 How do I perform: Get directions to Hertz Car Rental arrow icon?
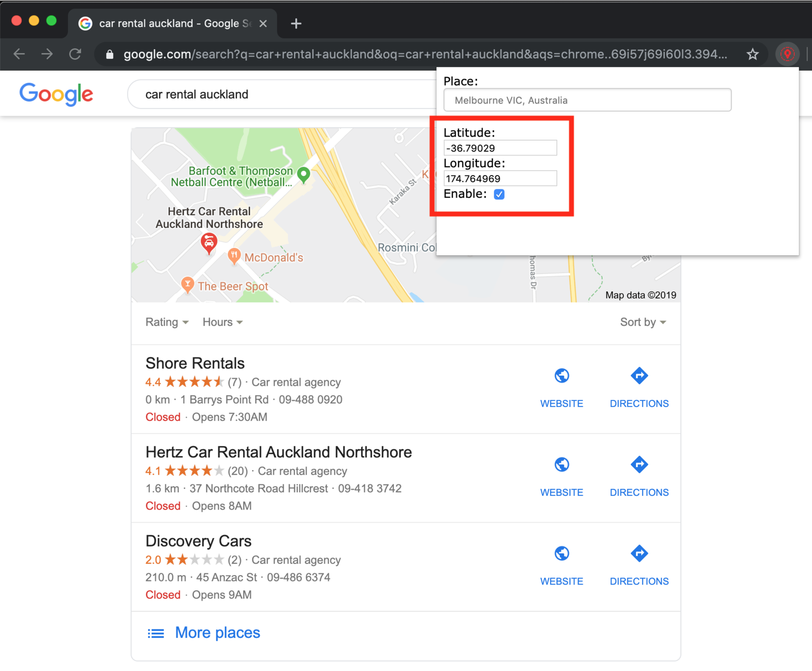point(639,464)
